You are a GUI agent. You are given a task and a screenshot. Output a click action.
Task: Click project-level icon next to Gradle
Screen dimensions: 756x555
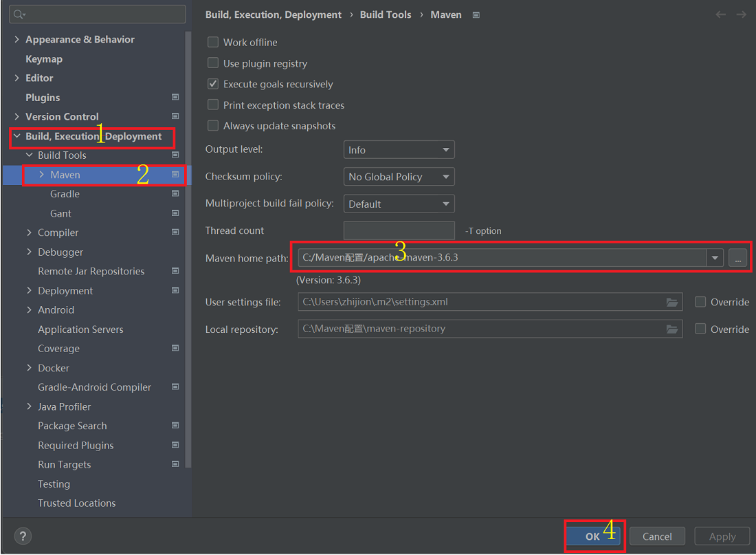click(x=175, y=193)
